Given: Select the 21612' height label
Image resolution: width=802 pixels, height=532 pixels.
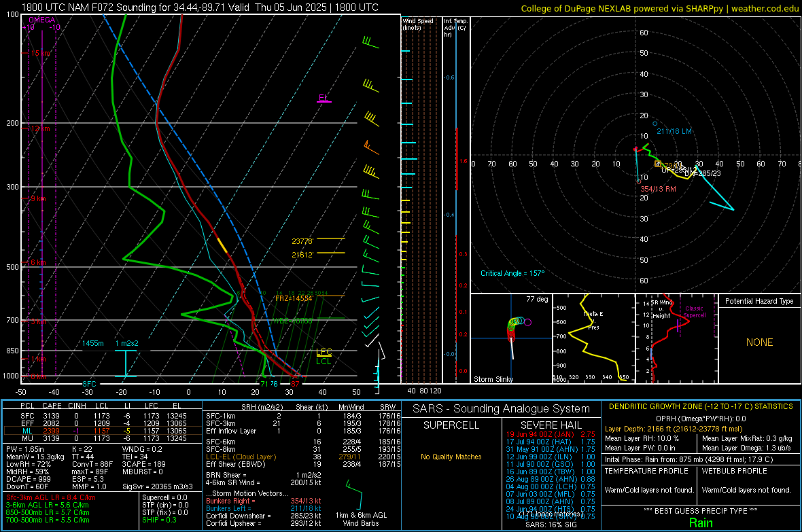Looking at the screenshot, I should [x=302, y=255].
